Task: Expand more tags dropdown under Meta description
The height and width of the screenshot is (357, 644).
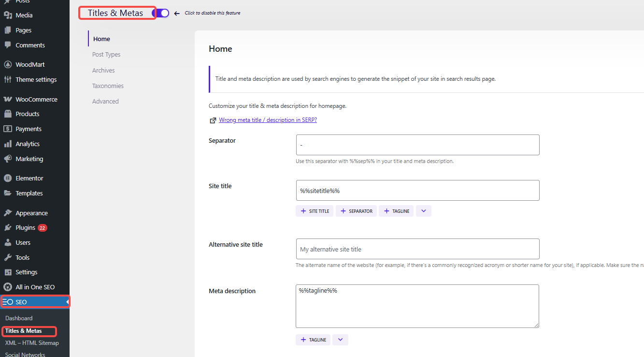Action: point(340,340)
